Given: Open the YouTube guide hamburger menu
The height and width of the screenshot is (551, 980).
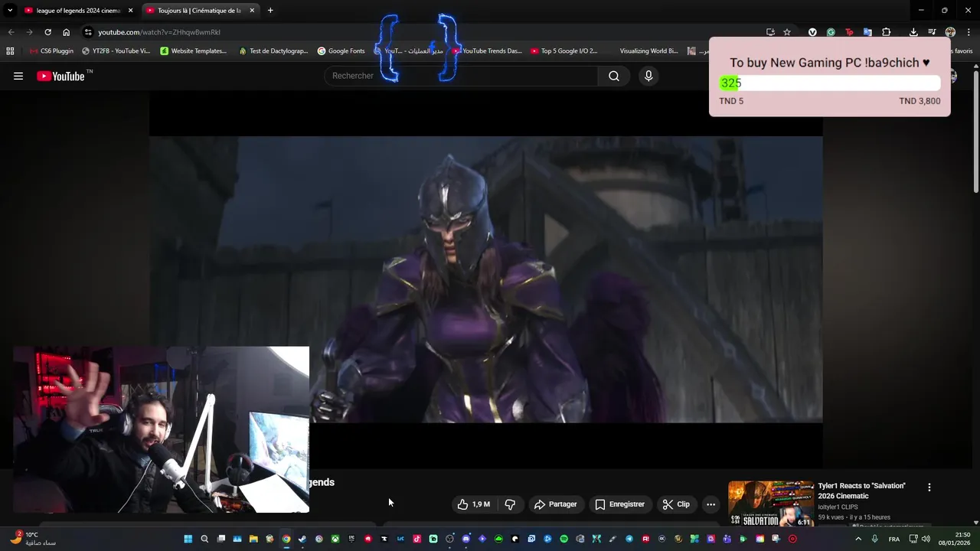Looking at the screenshot, I should (18, 76).
